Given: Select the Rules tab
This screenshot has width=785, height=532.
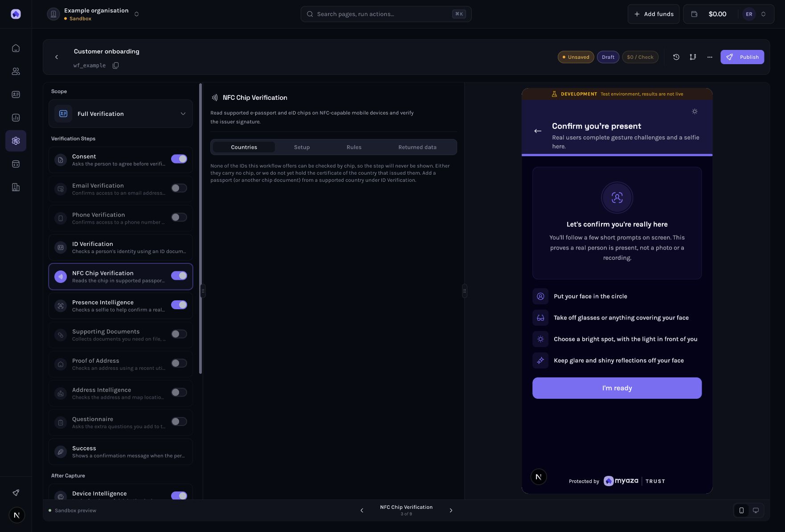Looking at the screenshot, I should coord(354,147).
